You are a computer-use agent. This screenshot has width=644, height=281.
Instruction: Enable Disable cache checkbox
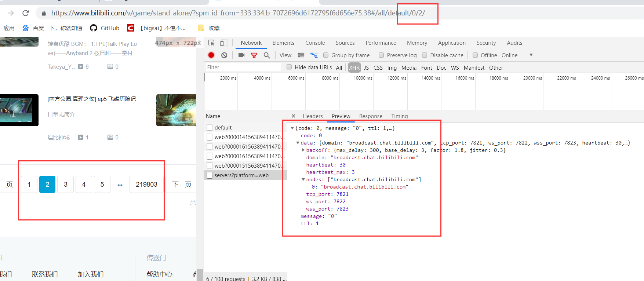point(425,55)
